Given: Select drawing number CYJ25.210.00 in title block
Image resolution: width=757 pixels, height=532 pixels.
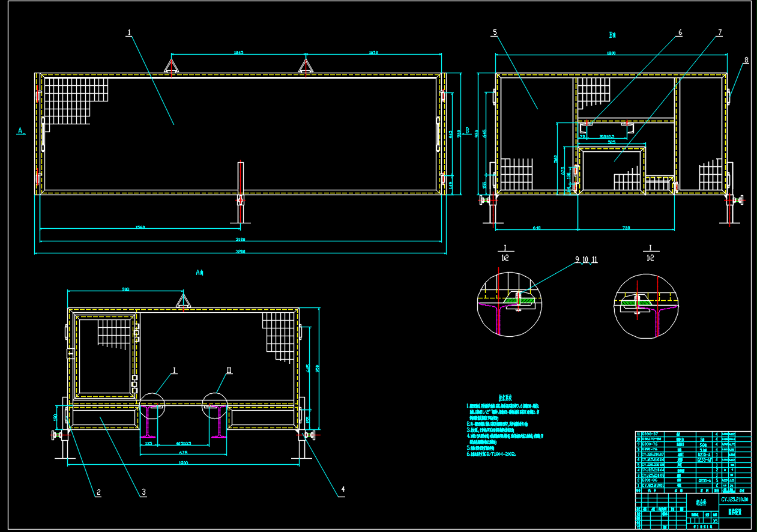Looking at the screenshot, I should [735, 499].
